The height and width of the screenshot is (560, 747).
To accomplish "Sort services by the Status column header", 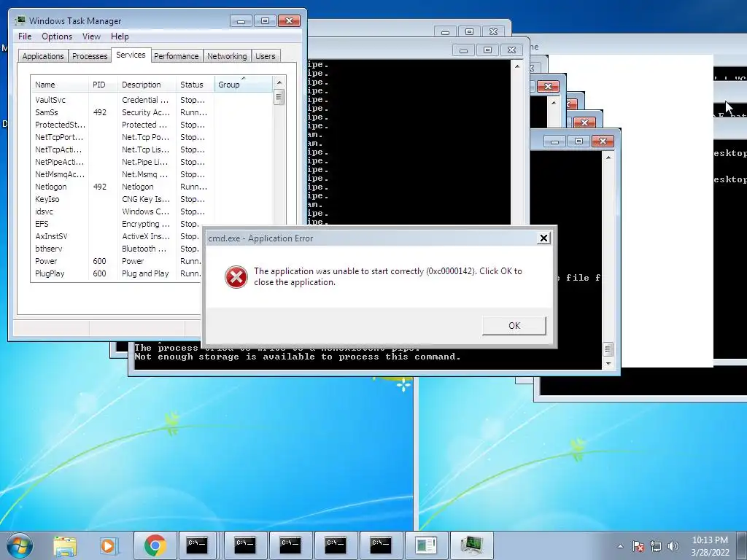I will (195, 85).
